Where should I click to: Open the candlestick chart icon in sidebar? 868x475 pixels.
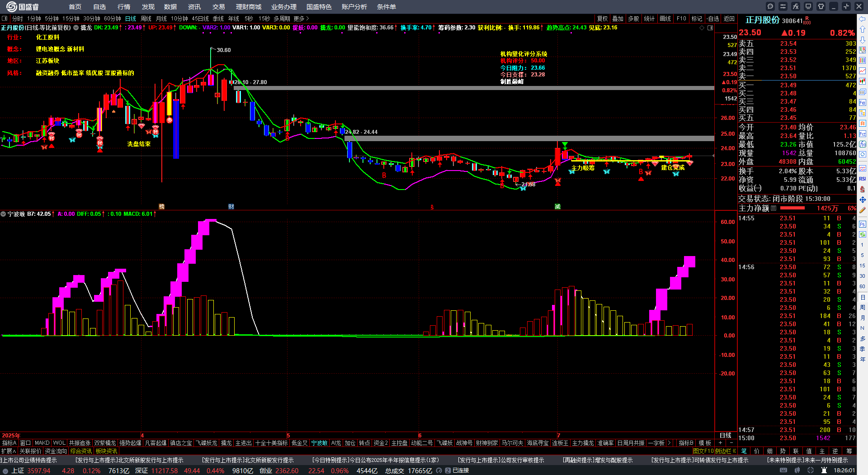coord(863,81)
